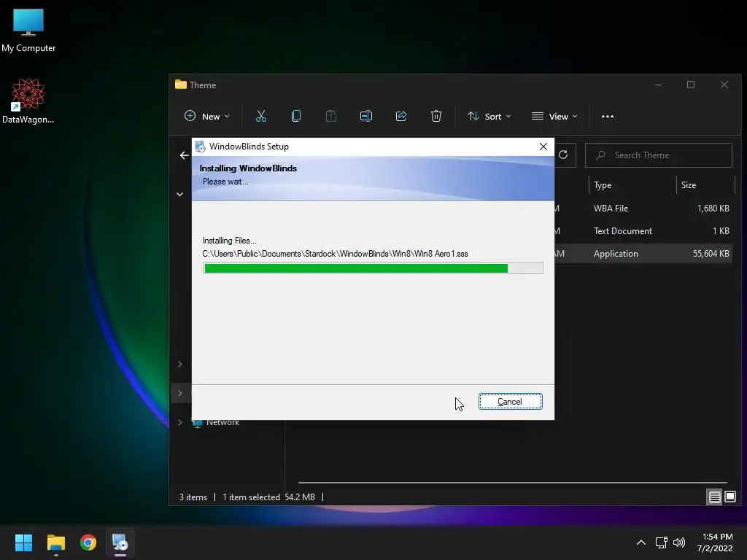Screen dimensions: 747x560
Task: Open the New dropdown in Explorer
Action: [207, 116]
